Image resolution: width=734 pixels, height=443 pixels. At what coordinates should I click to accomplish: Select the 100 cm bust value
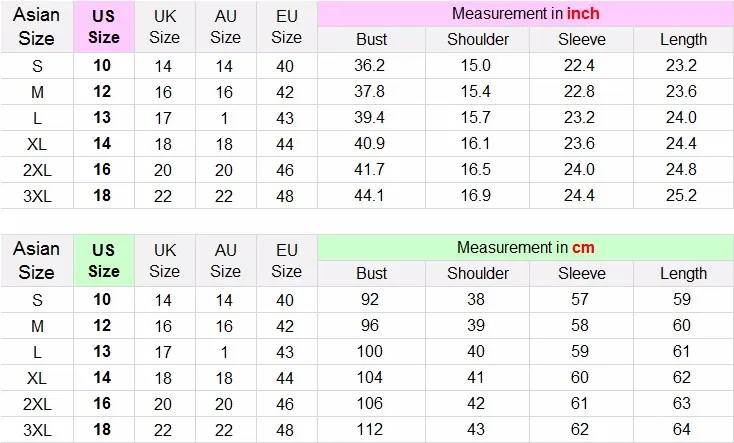[x=371, y=351]
